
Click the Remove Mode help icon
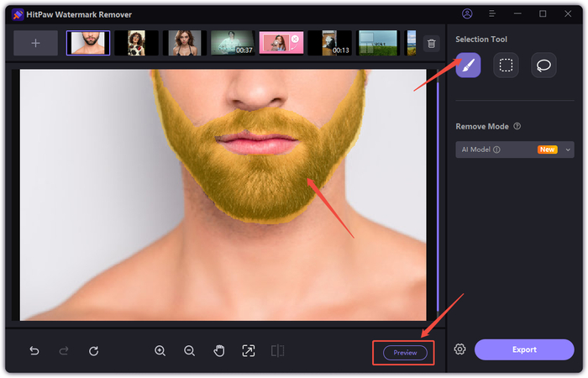(x=517, y=126)
